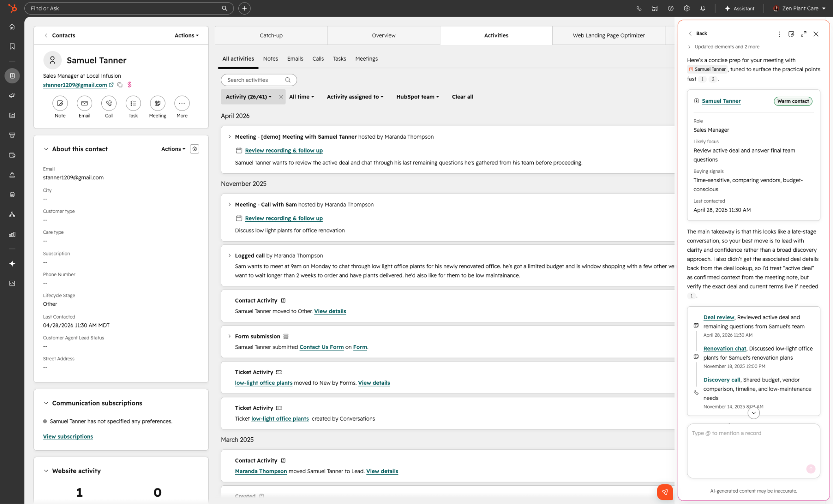Open the About this contact settings gear
This screenshot has width=833, height=504.
195,149
